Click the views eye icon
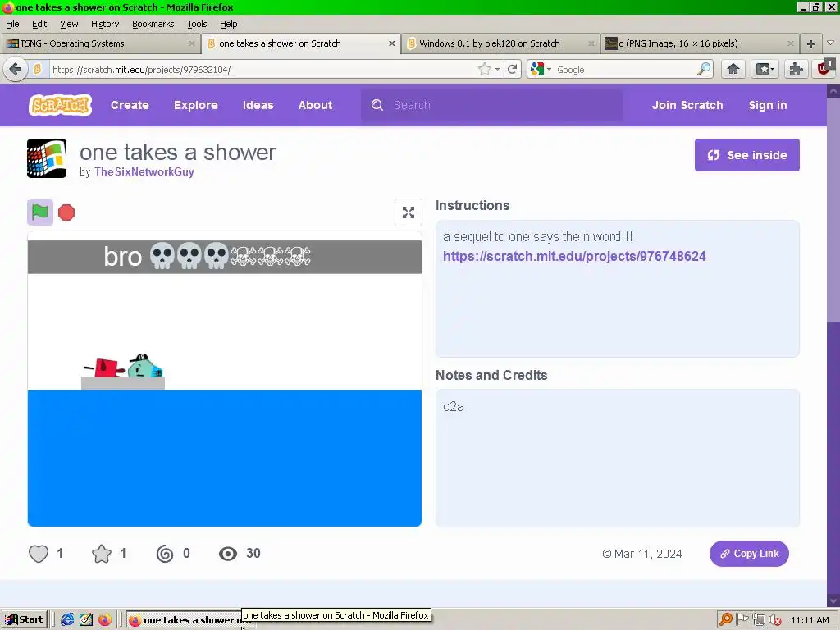The width and height of the screenshot is (840, 630). tap(228, 554)
